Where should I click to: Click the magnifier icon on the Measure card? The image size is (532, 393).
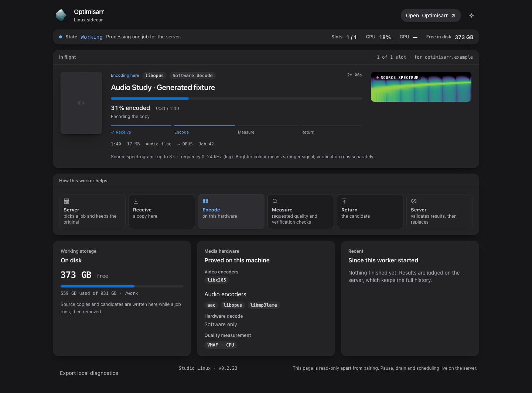[x=275, y=201]
